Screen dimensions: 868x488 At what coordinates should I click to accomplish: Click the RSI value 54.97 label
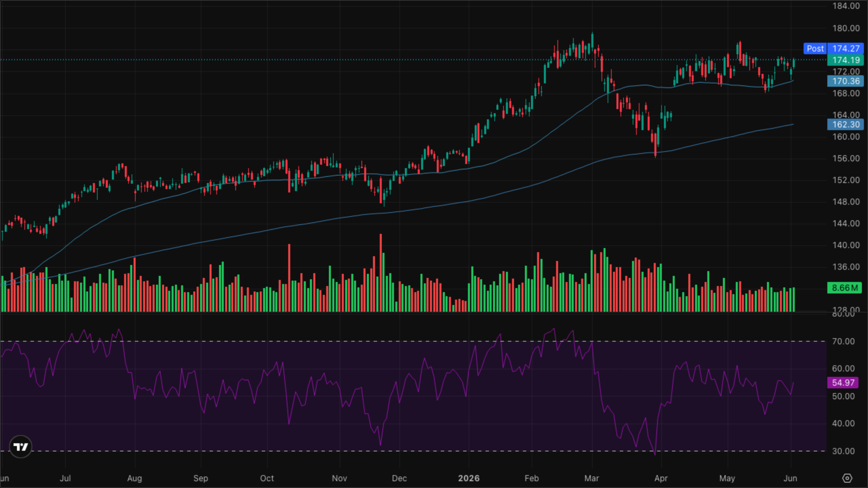click(843, 383)
